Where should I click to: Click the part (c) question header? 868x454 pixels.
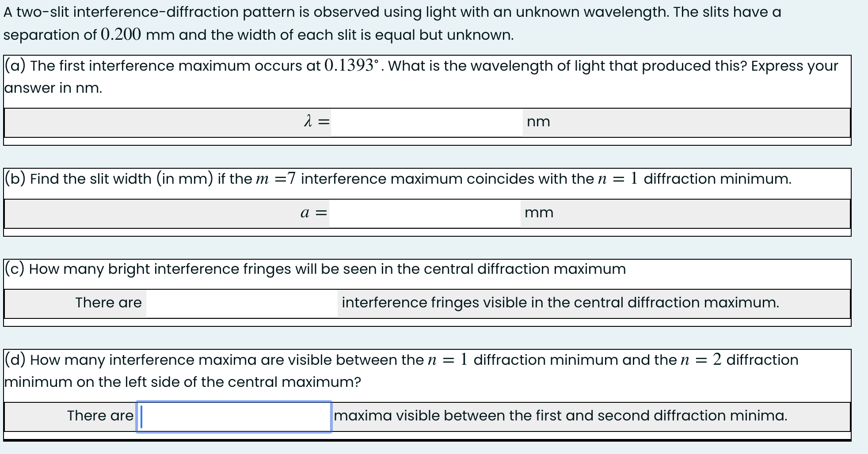point(315,269)
